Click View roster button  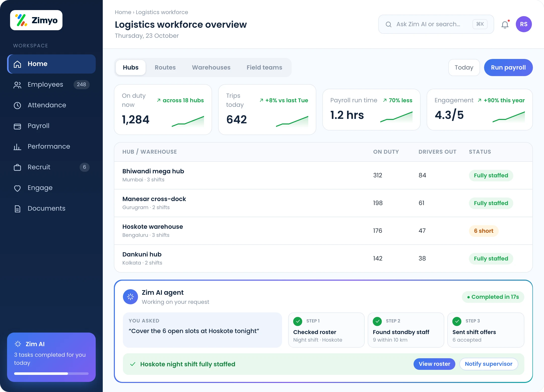[x=434, y=364]
